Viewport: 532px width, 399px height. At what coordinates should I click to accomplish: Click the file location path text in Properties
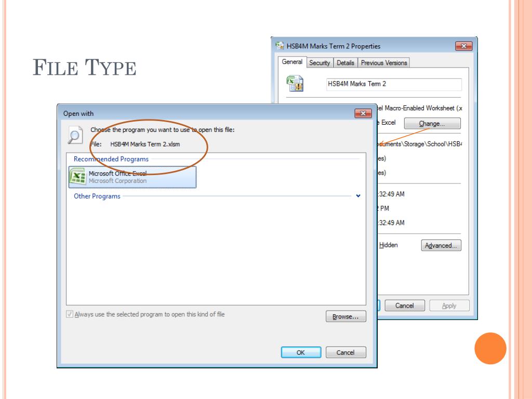point(419,144)
